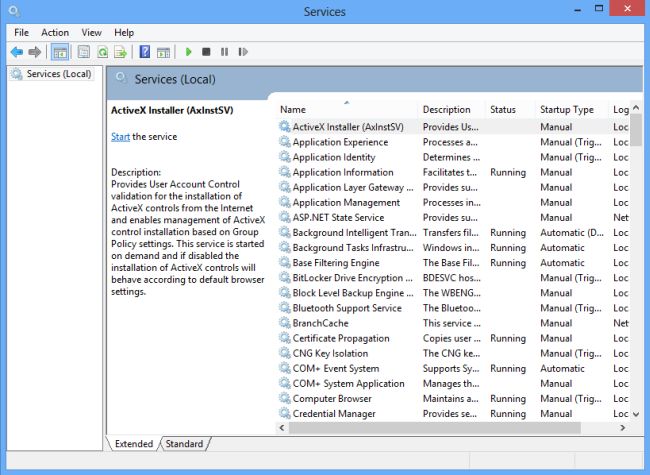Select Background Tasks Infrastructure service name
650x475 pixels.
[353, 247]
